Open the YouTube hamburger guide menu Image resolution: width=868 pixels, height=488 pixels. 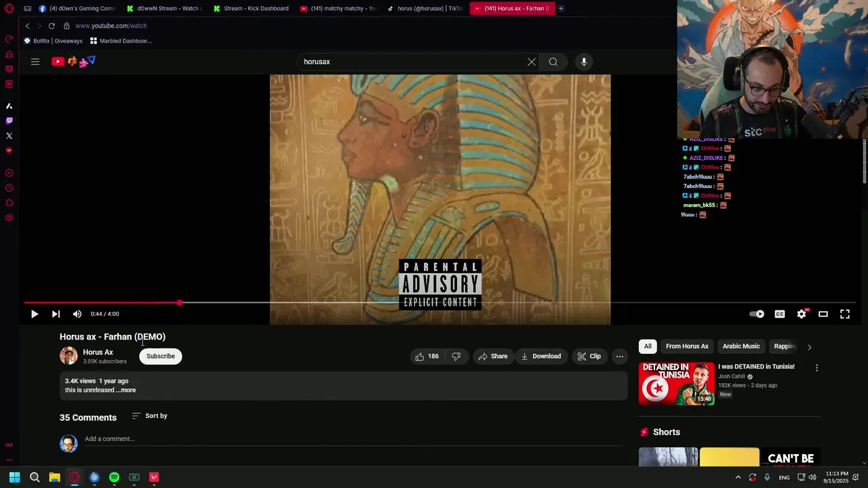point(35,62)
